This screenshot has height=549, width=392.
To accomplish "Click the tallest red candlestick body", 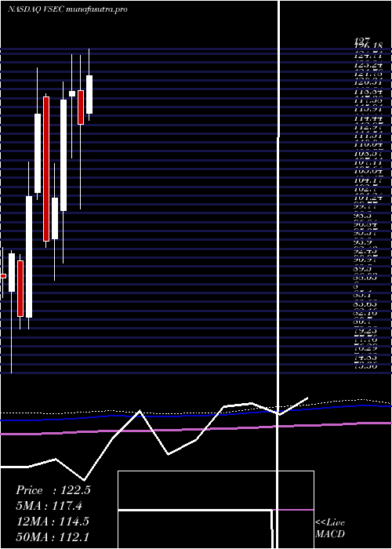I will (x=46, y=169).
